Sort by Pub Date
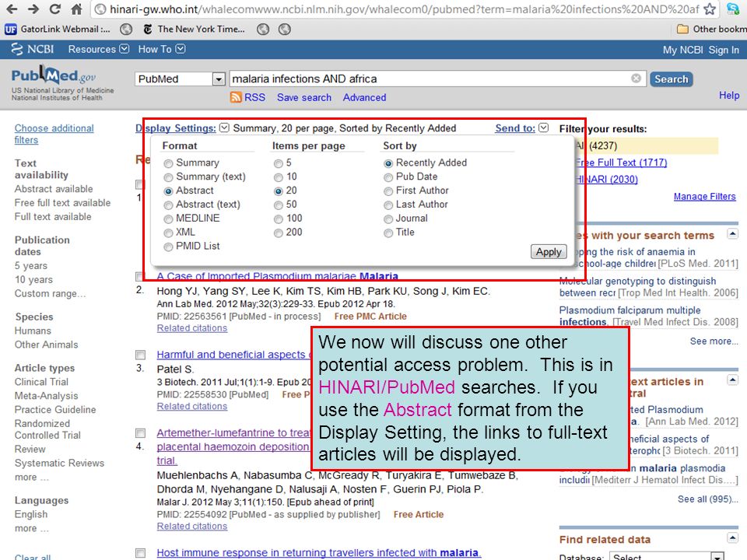The height and width of the screenshot is (560, 747). [x=388, y=177]
